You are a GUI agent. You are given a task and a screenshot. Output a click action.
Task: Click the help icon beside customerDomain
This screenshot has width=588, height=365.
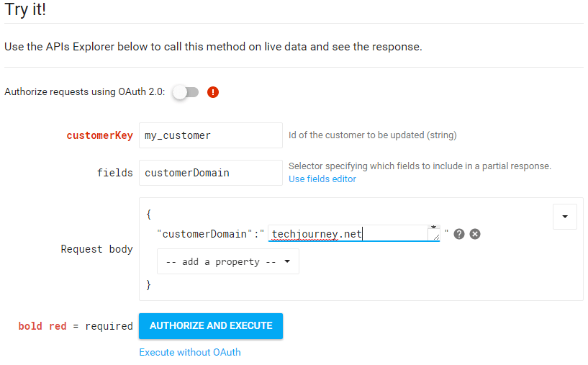click(x=459, y=234)
